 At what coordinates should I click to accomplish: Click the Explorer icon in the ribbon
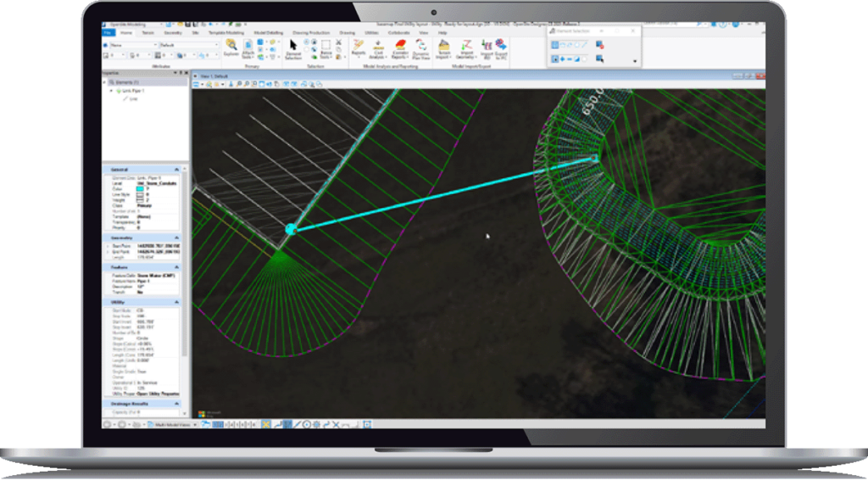231,46
